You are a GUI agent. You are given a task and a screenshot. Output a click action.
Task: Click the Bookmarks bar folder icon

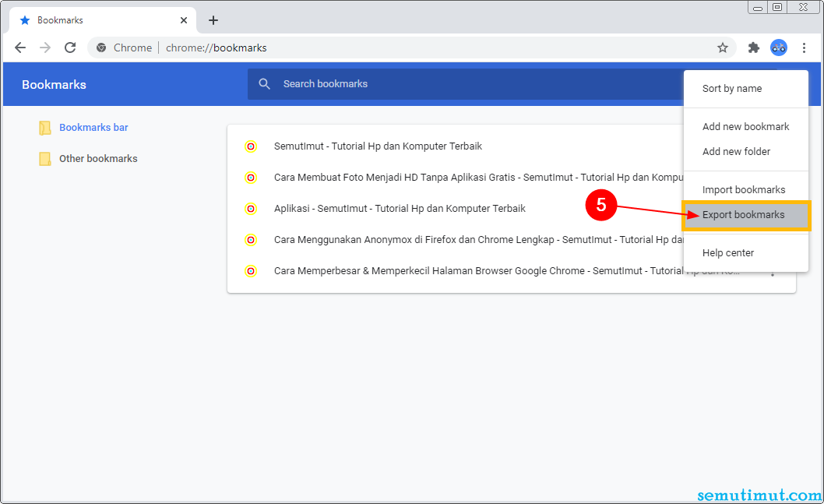coord(44,127)
